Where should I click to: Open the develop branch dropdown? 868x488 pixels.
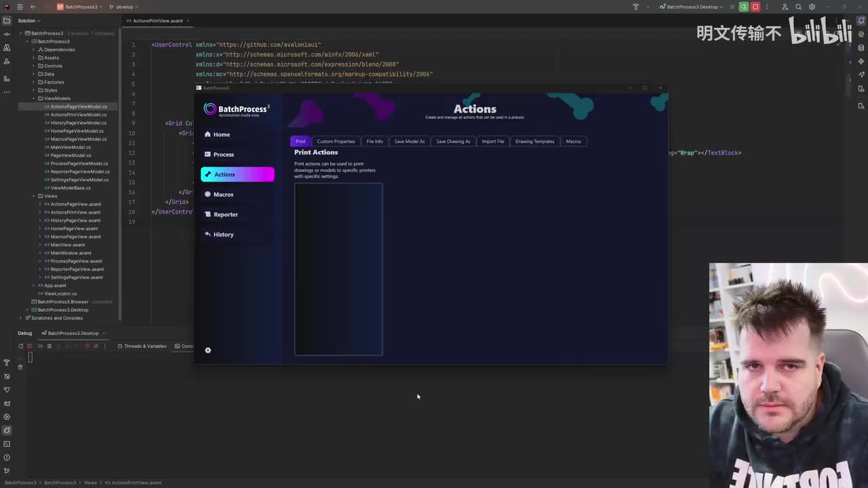tap(123, 7)
